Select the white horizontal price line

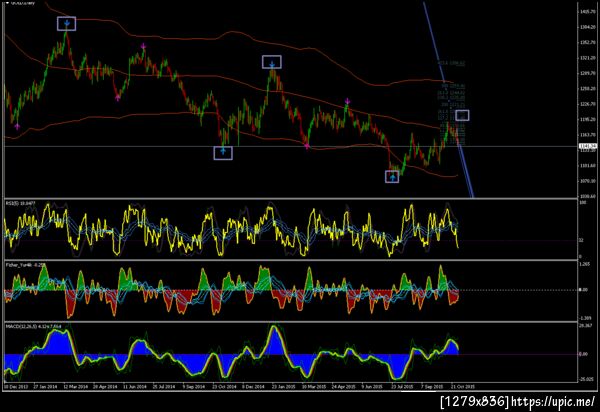(x=291, y=147)
